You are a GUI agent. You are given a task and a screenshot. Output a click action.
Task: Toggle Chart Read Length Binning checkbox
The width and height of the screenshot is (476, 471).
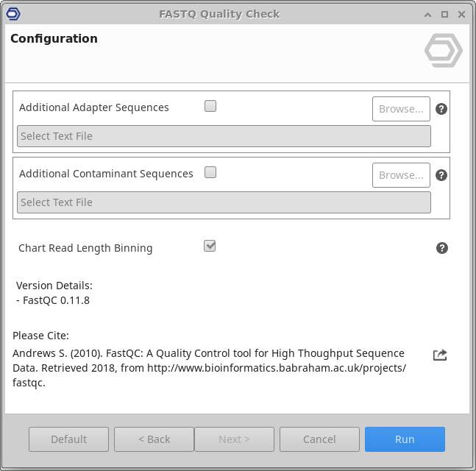tap(210, 246)
